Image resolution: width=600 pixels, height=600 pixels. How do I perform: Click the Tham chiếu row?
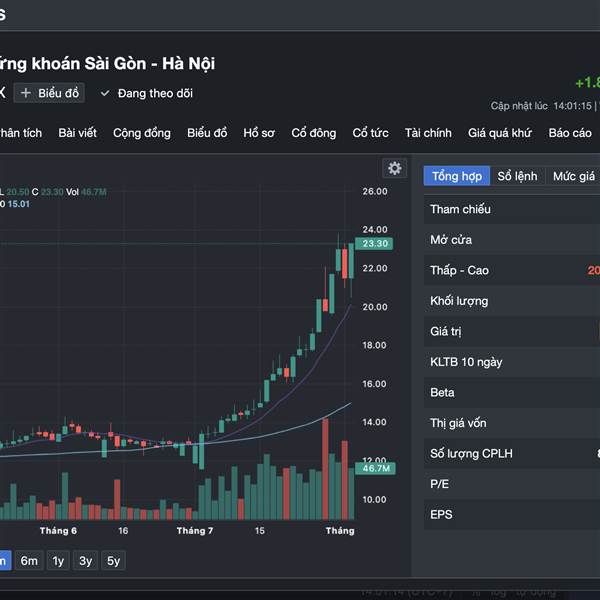tap(512, 209)
